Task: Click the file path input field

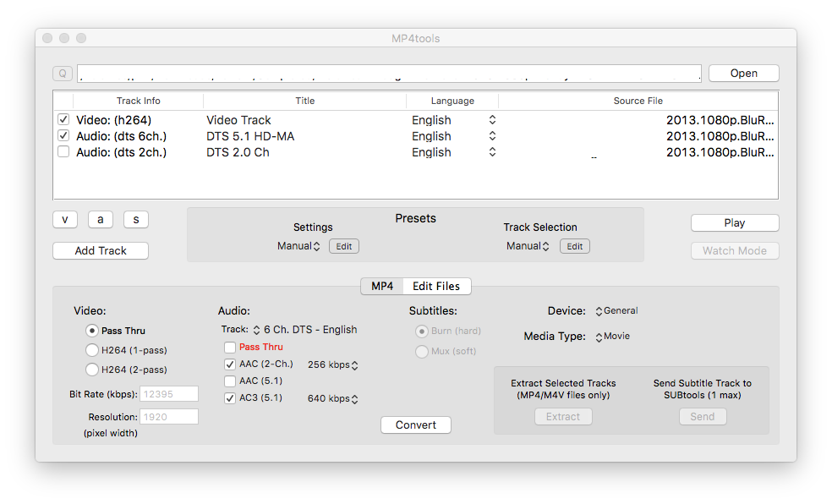Action: [389, 74]
